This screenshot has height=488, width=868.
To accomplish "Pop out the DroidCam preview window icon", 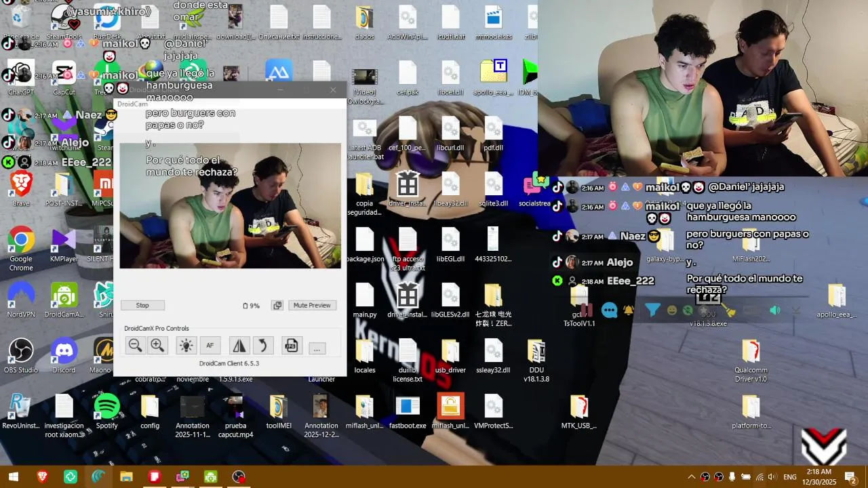I will pyautogui.click(x=277, y=306).
